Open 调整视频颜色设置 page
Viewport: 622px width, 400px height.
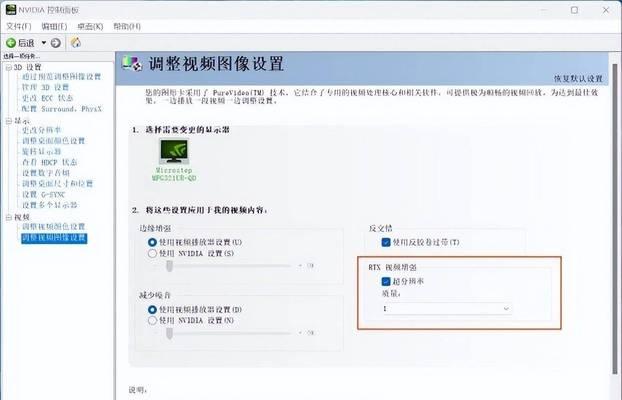tap(54, 227)
